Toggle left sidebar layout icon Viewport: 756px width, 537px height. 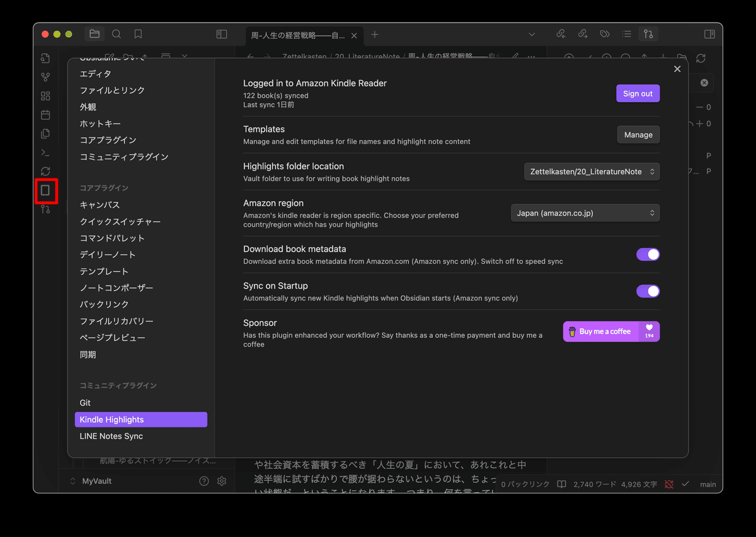222,34
